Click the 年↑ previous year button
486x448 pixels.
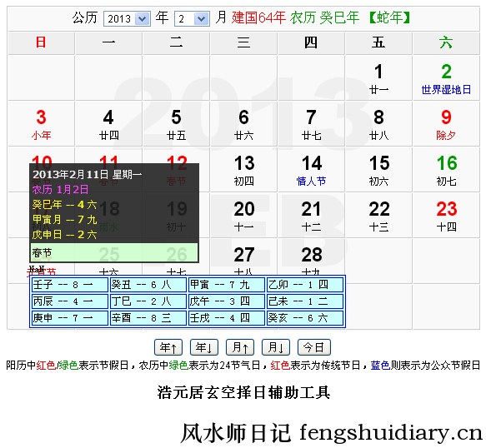(168, 347)
